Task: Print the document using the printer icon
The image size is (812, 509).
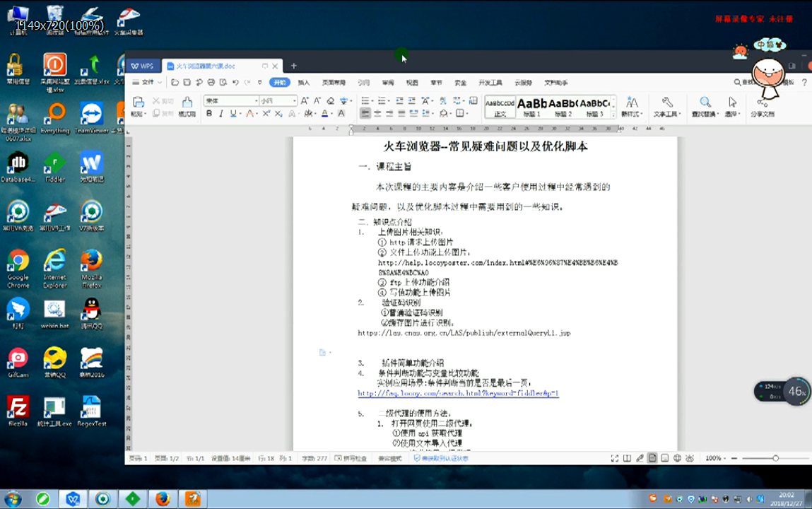Action: pos(211,82)
